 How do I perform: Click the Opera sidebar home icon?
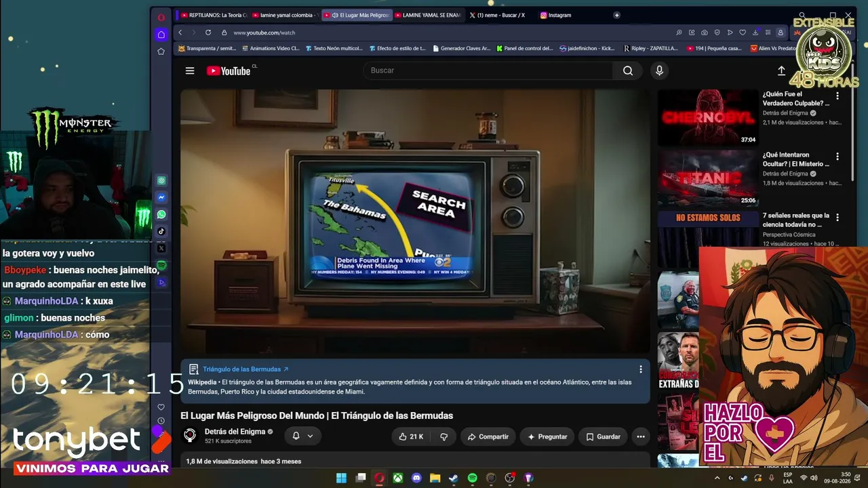pos(161,35)
